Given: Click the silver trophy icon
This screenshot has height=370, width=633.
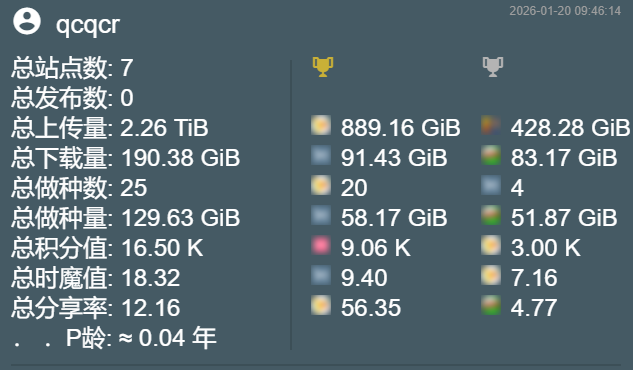Looking at the screenshot, I should pyautogui.click(x=493, y=67).
